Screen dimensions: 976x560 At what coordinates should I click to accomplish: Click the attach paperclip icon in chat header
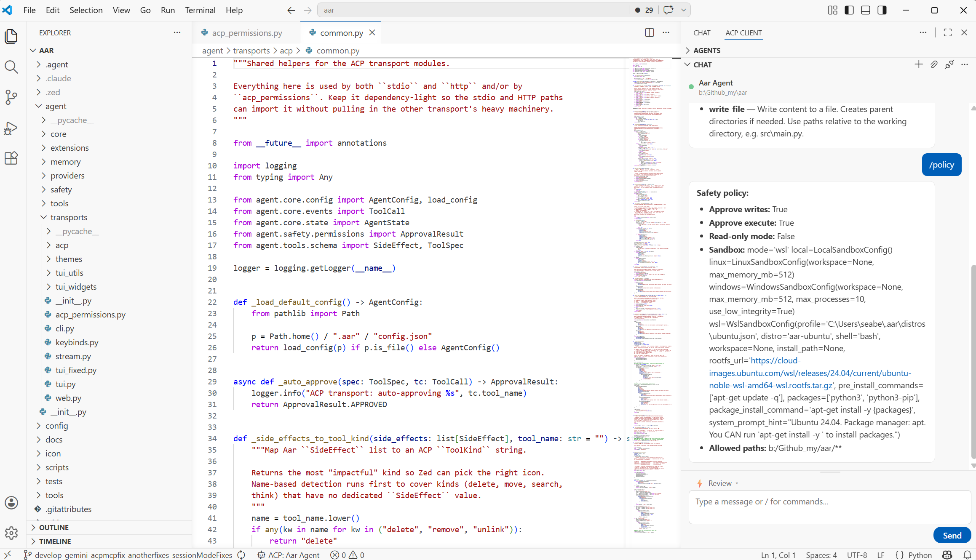(934, 64)
